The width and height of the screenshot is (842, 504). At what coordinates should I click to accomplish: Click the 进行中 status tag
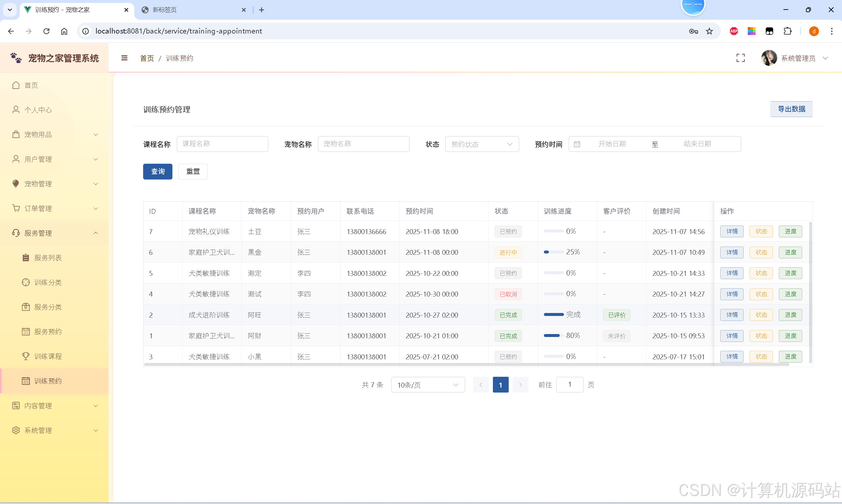click(x=508, y=252)
